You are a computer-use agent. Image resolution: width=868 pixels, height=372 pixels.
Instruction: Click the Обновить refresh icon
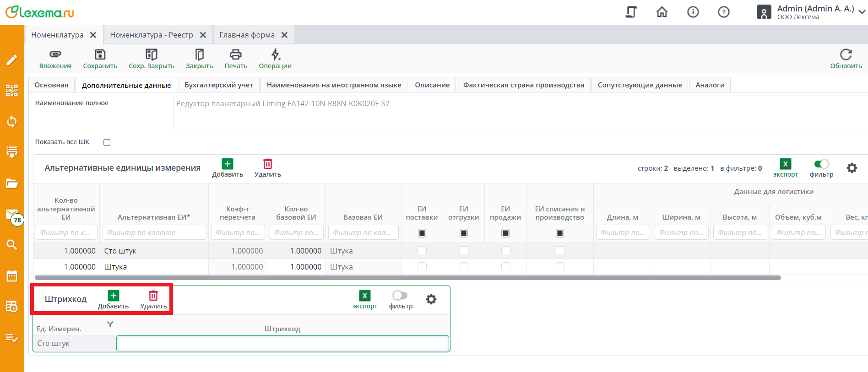(x=846, y=54)
